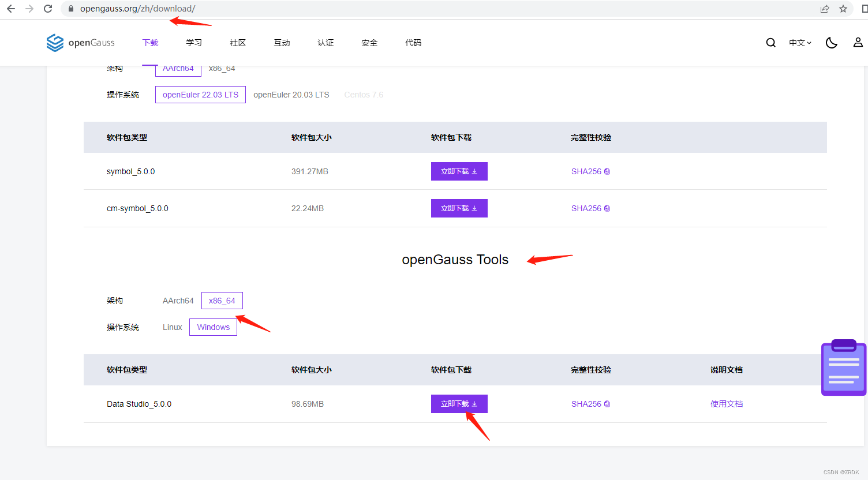Viewport: 868px width, 480px height.
Task: Click the 391.27MB size value
Action: click(310, 171)
